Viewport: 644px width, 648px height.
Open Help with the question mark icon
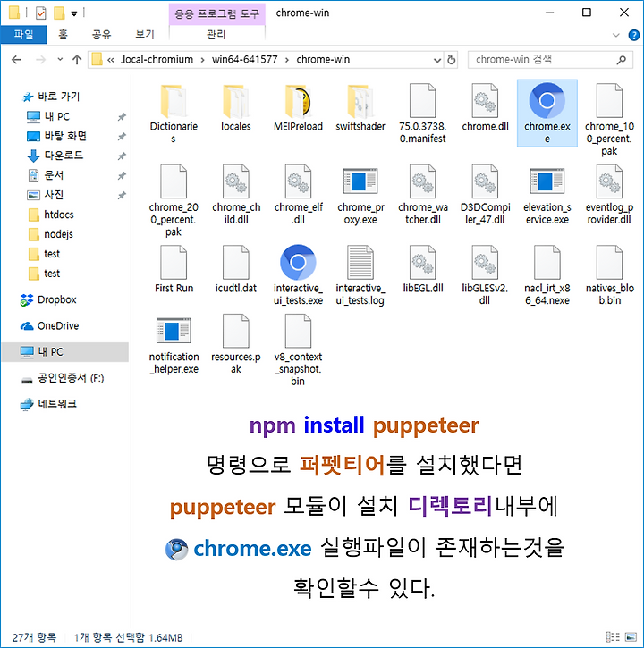tap(633, 35)
